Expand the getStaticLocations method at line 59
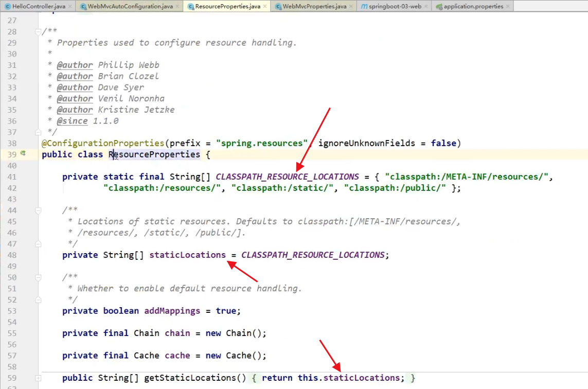 coord(38,378)
